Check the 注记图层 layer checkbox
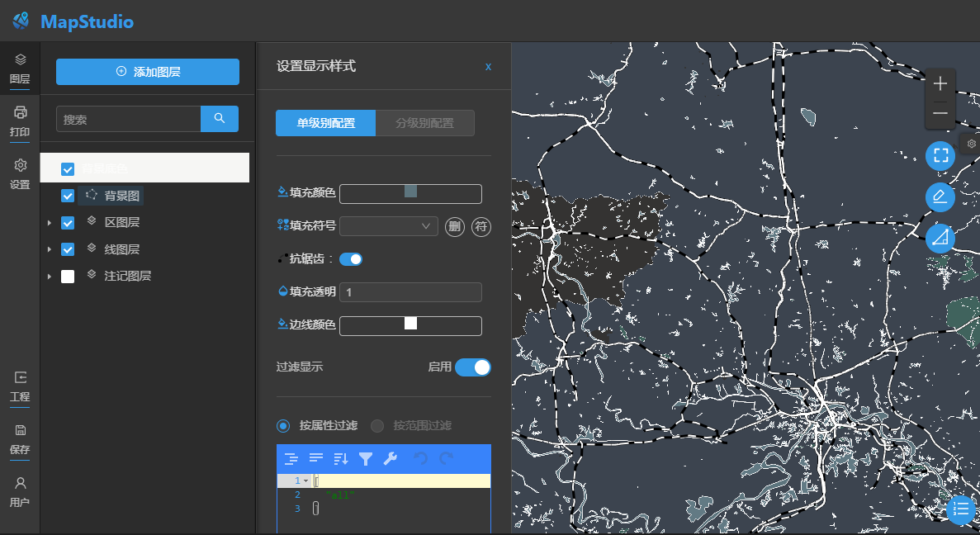Screen dimensions: 980x535 click(68, 277)
